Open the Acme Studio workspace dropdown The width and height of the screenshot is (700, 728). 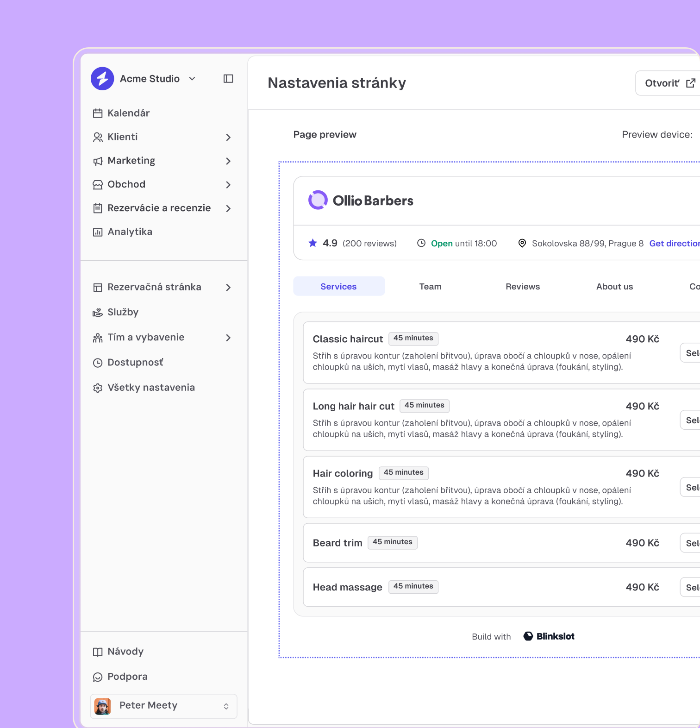[x=192, y=79]
